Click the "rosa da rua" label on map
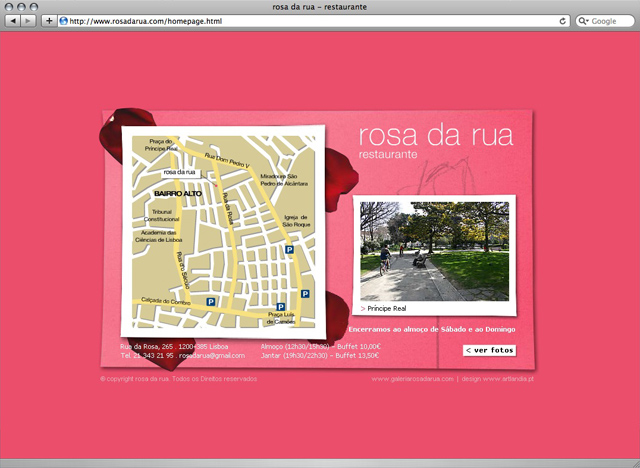The height and width of the screenshot is (468, 640). tap(179, 173)
